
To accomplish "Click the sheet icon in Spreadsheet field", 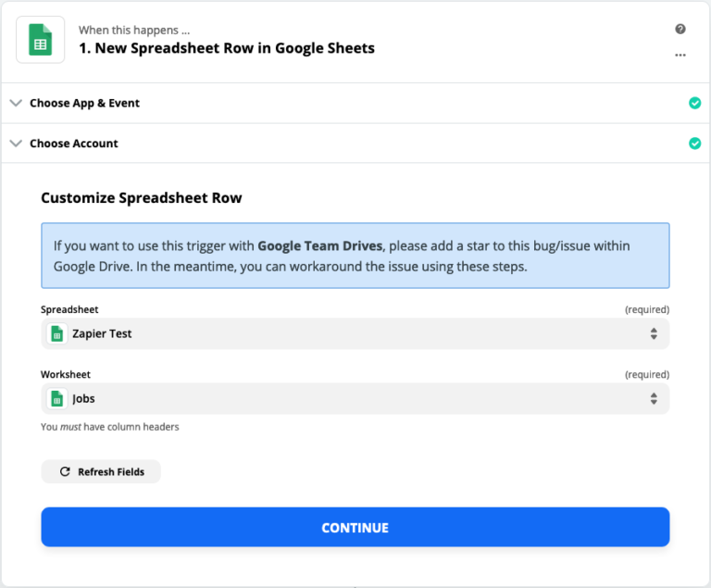I will coord(56,334).
